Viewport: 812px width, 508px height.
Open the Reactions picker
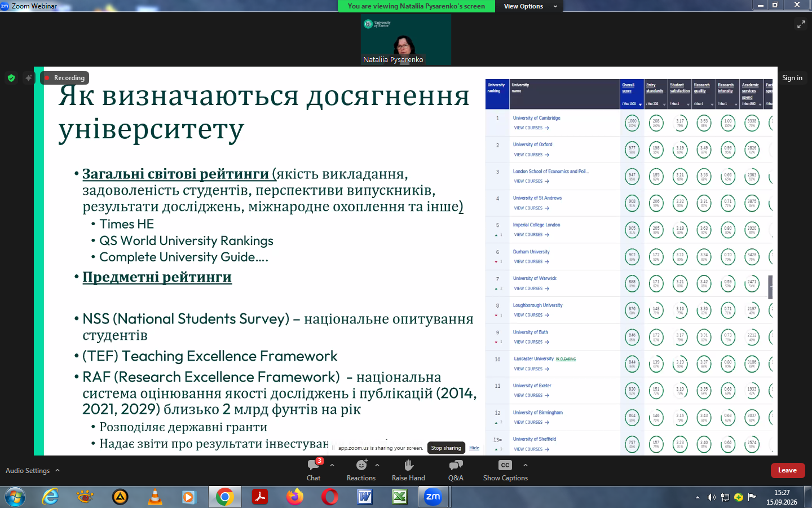click(x=361, y=470)
